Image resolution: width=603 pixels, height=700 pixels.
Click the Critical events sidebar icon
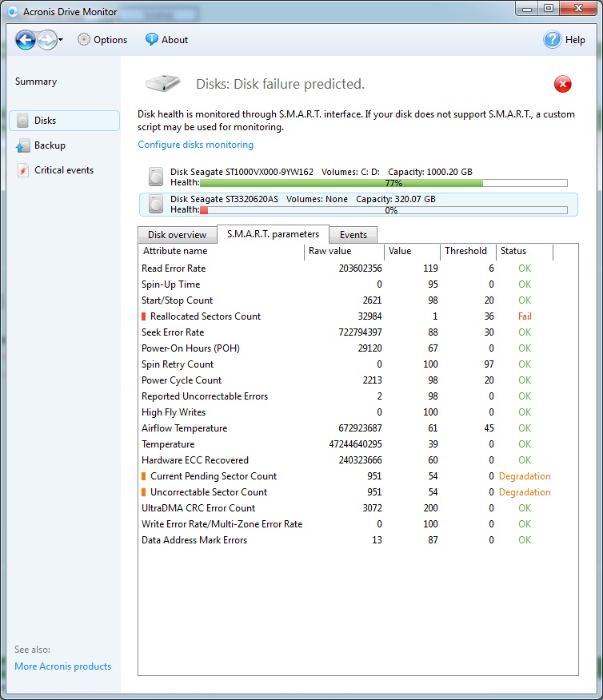[x=22, y=170]
